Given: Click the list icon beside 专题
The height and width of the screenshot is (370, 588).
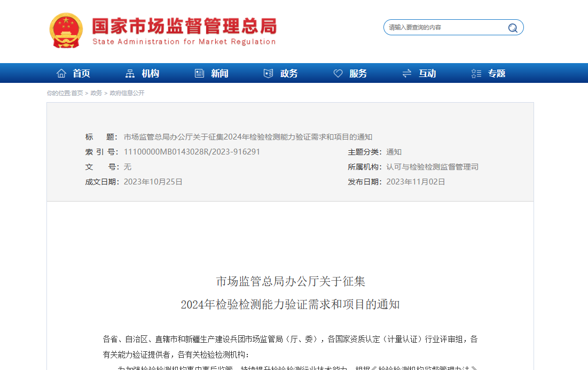Looking at the screenshot, I should coord(476,73).
